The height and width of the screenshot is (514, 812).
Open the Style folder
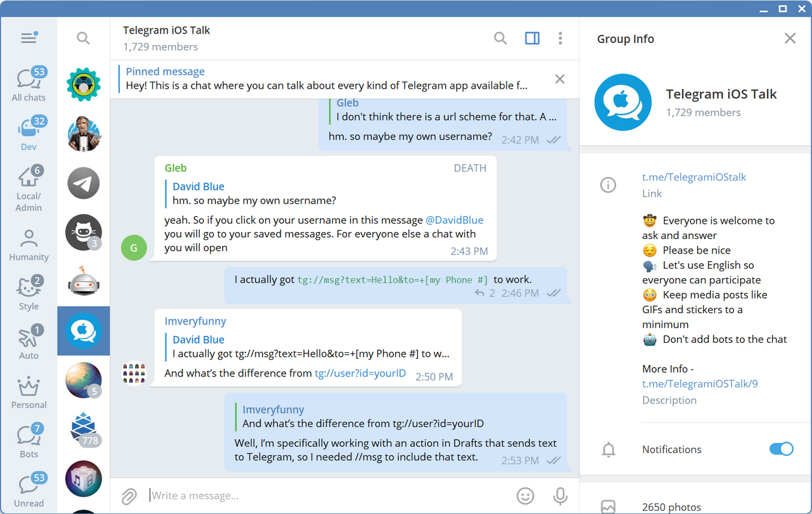pyautogui.click(x=29, y=293)
